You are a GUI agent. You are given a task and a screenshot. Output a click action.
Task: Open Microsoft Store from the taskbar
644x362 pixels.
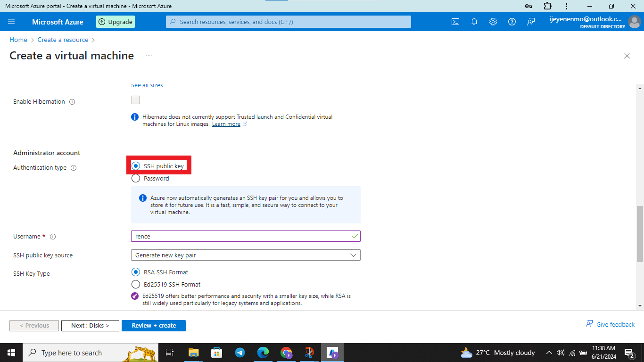tap(216, 353)
